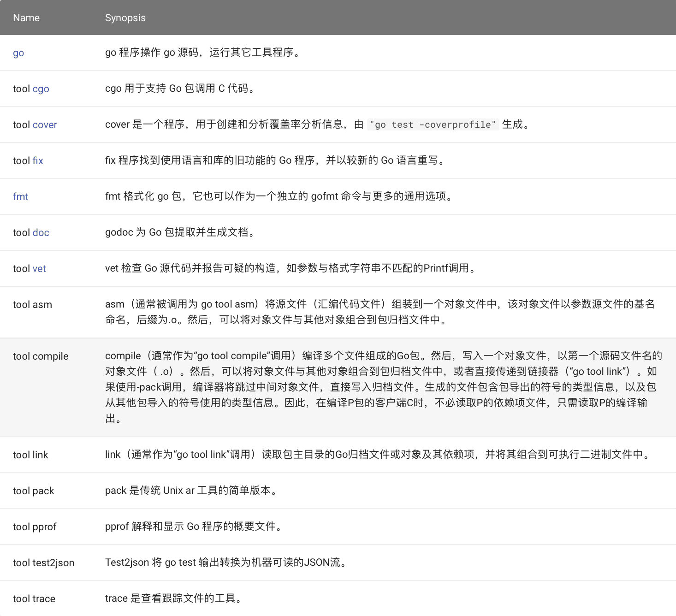Click the "go test -coverprofile" code snippet

point(433,124)
